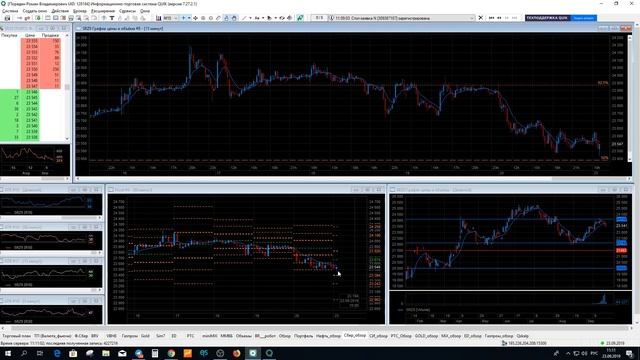Screen dimensions: 640x360
Task: Click the chart bars icon in toolbar
Action: 158,18
